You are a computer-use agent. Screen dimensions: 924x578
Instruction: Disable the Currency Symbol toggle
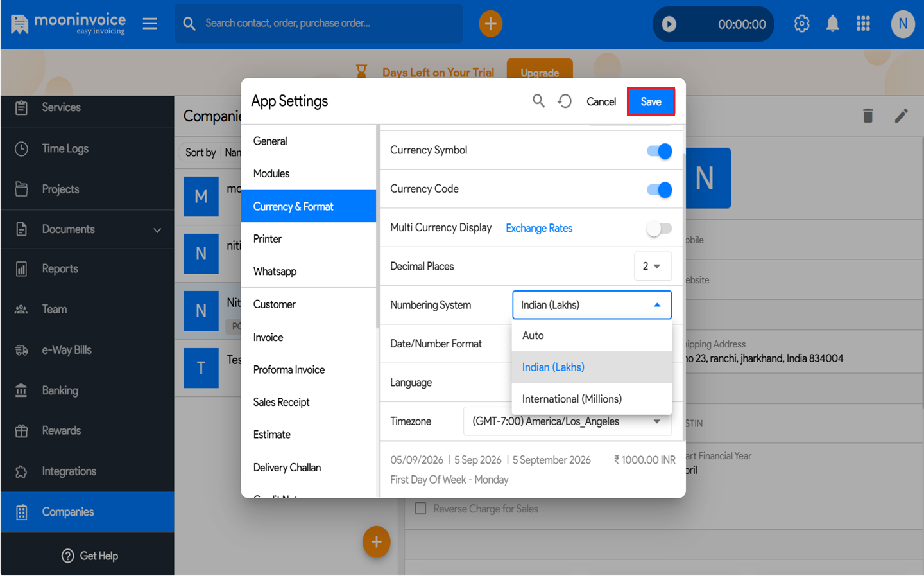click(x=659, y=150)
